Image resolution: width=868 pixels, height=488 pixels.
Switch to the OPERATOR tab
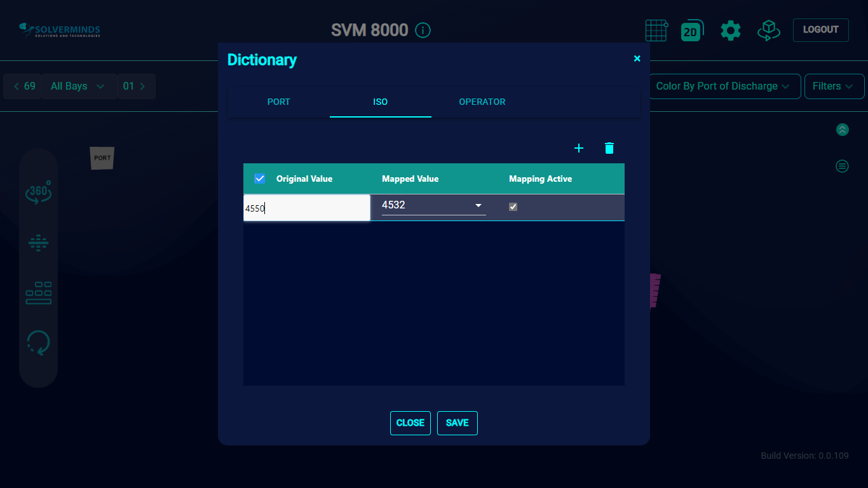point(482,102)
